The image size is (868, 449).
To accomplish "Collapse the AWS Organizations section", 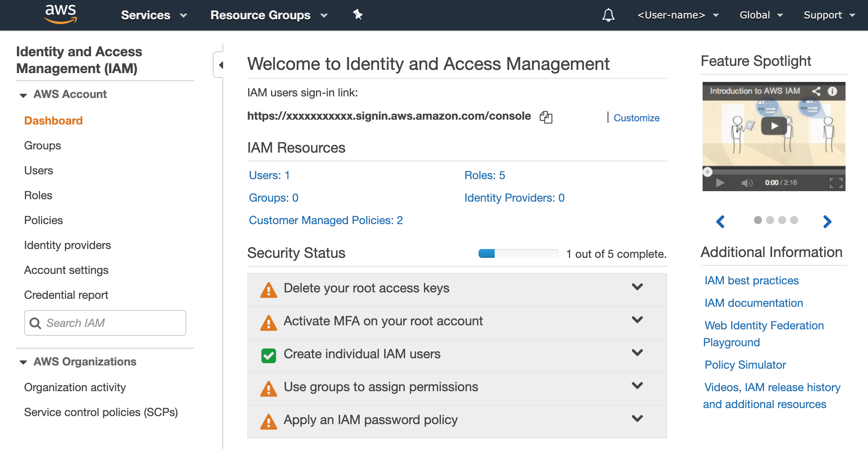I will click(23, 362).
